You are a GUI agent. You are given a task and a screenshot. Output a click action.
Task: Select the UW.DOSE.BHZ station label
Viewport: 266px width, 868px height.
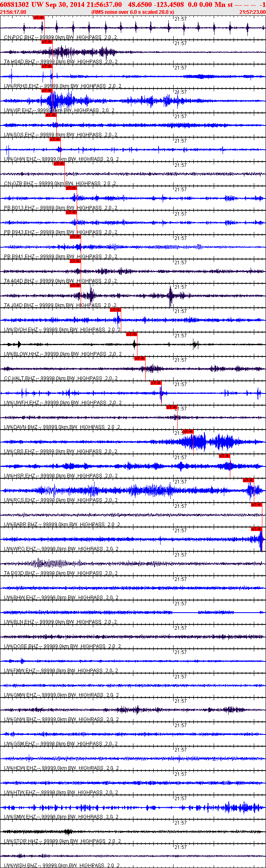[x=62, y=646]
